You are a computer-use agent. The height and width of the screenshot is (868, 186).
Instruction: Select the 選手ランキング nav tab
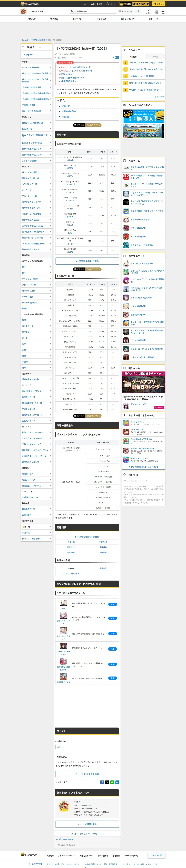(x=127, y=19)
